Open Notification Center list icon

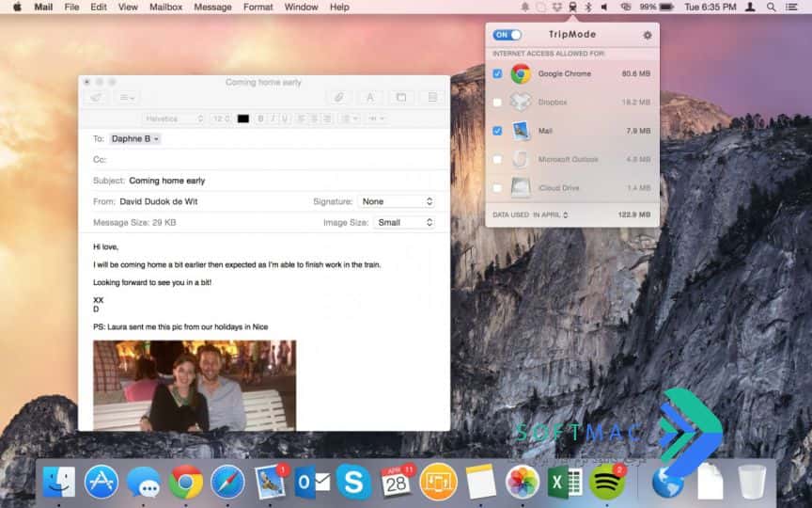[792, 7]
